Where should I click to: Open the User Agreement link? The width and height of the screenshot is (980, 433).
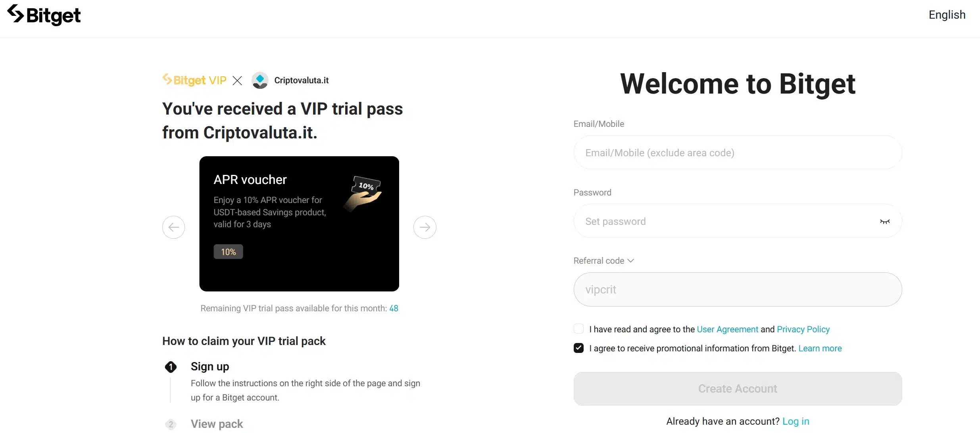(x=727, y=329)
